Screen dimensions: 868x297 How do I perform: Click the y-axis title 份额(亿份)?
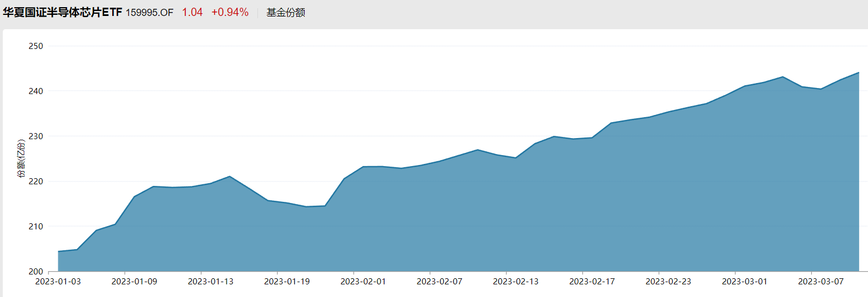(x=21, y=158)
